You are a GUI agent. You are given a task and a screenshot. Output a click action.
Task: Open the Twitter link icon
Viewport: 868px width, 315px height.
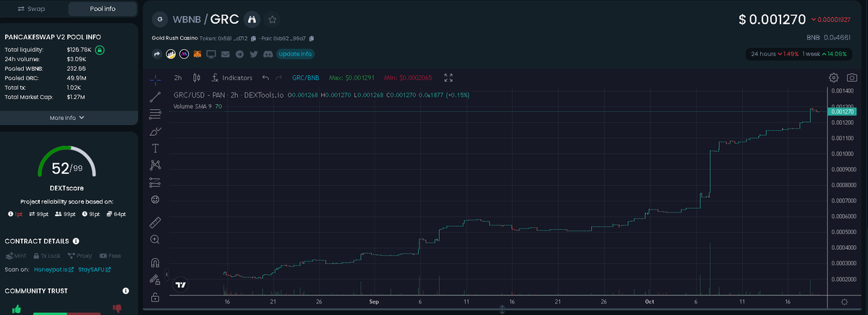pos(254,53)
